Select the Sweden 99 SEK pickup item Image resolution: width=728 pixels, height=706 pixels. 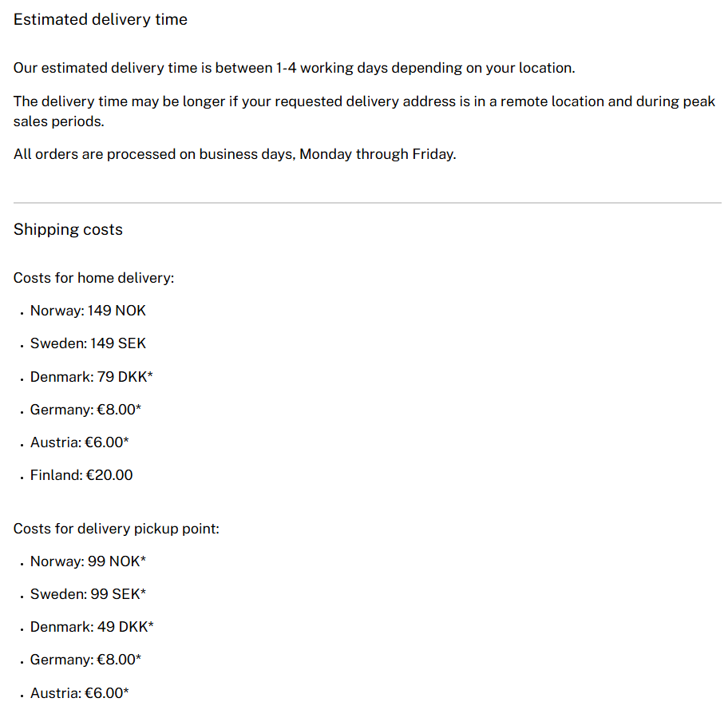[88, 594]
